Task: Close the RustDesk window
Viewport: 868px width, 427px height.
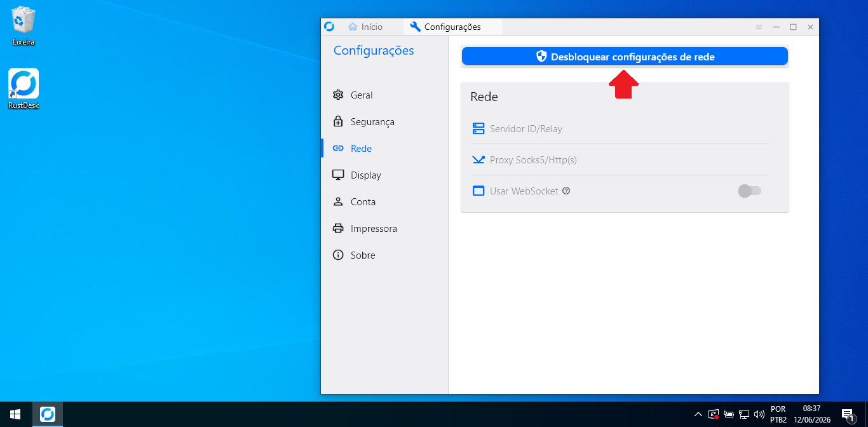Action: pyautogui.click(x=810, y=27)
